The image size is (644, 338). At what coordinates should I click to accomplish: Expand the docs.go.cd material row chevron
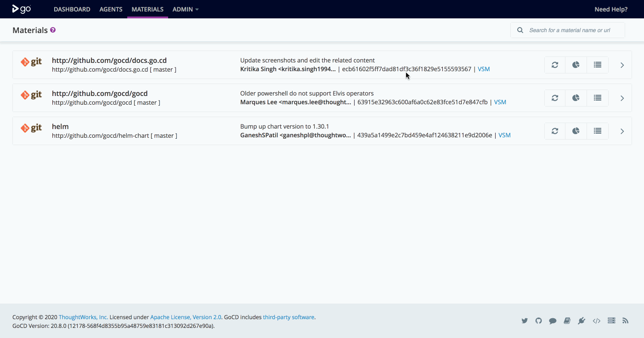(622, 65)
